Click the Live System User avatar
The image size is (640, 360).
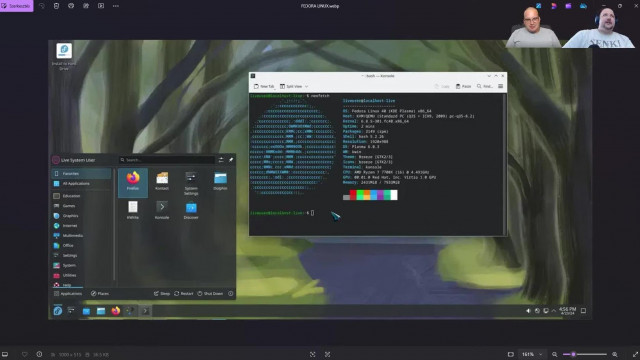[x=56, y=160]
